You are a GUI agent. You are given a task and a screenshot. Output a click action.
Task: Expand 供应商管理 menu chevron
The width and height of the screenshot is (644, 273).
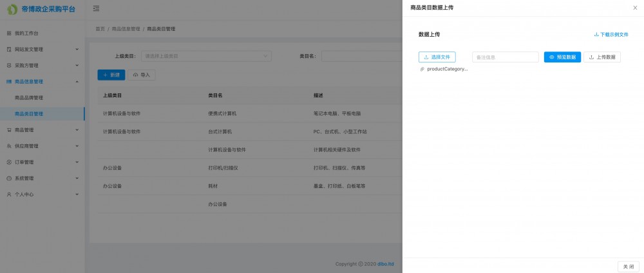point(77,146)
